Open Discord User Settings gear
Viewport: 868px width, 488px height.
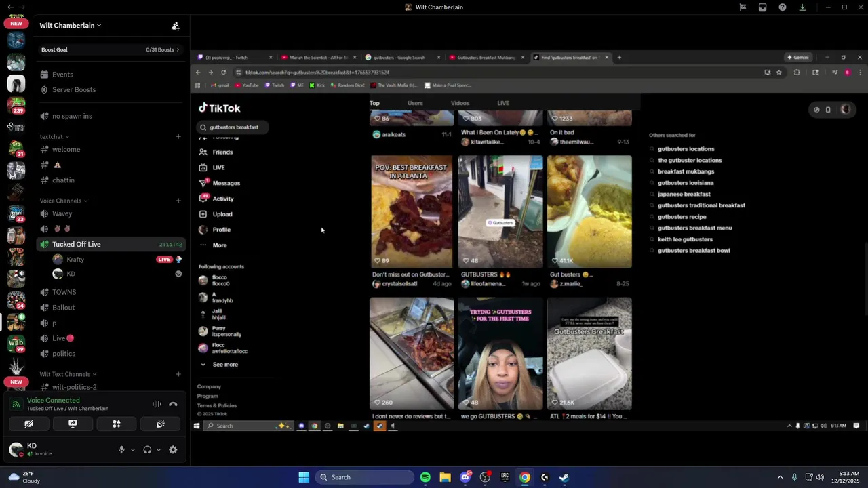point(173,449)
